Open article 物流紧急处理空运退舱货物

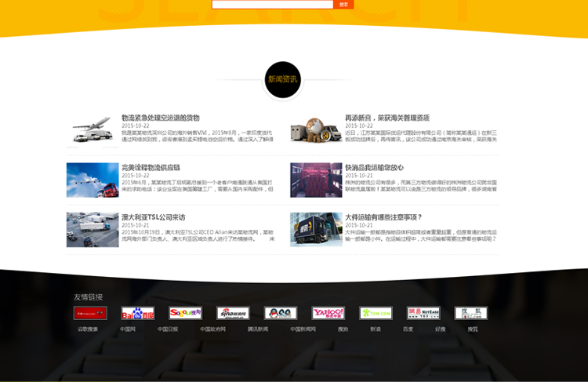pos(160,118)
